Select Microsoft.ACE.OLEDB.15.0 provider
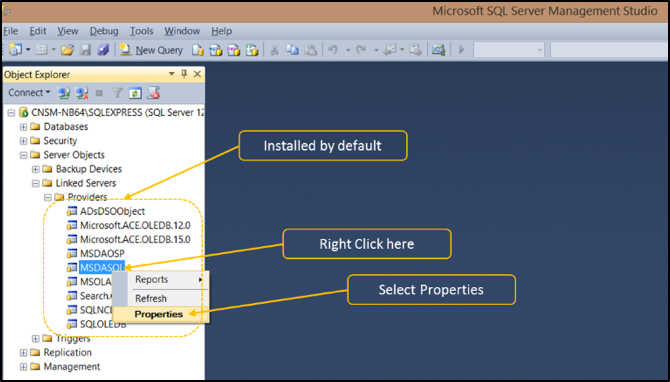The width and height of the screenshot is (670, 382). [135, 239]
